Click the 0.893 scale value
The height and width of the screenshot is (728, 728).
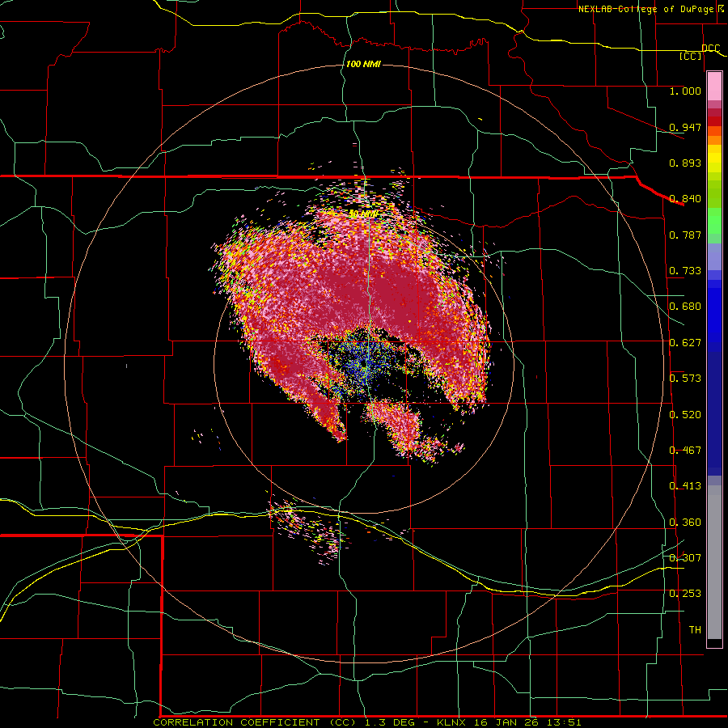click(x=685, y=163)
